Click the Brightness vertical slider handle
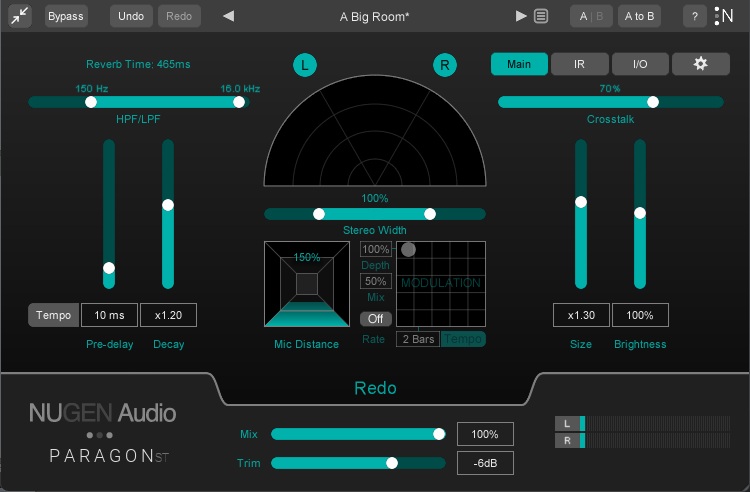This screenshot has height=492, width=750. coord(640,213)
